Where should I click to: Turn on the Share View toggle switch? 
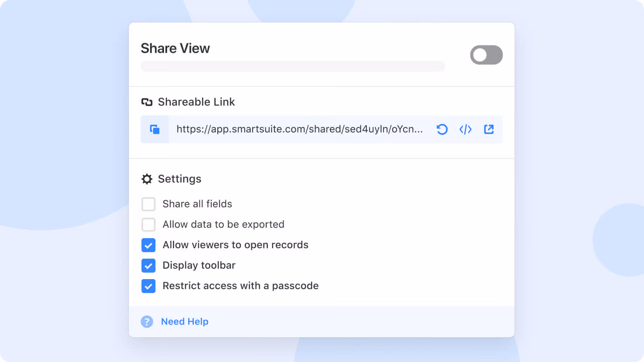[x=486, y=55]
